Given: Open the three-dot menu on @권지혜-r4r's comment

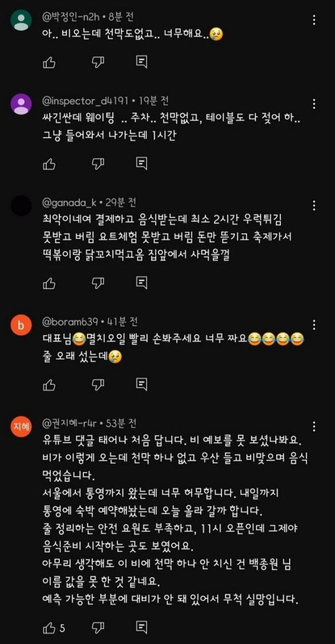Looking at the screenshot, I should pos(314,425).
